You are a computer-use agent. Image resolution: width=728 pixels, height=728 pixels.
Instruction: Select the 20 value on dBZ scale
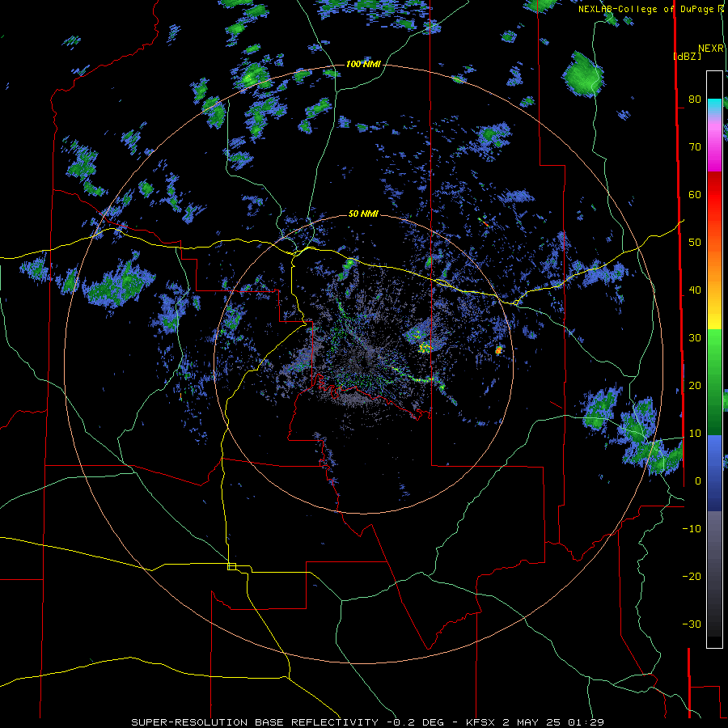tap(695, 385)
